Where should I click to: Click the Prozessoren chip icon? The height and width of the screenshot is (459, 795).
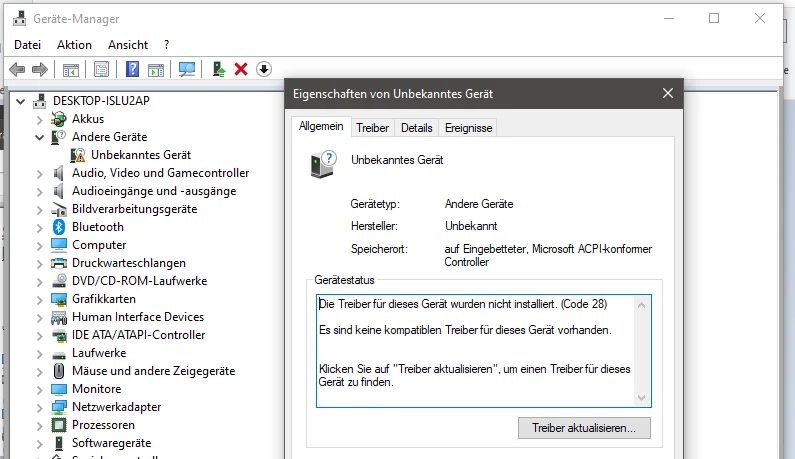click(x=59, y=425)
